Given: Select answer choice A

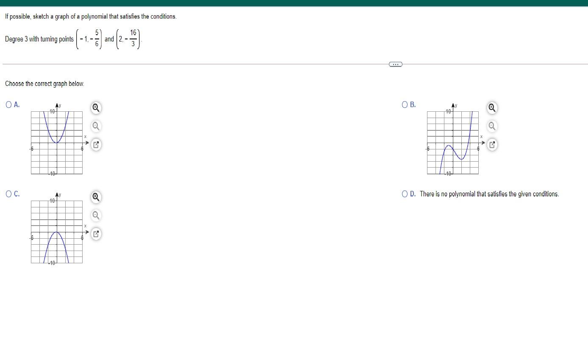Looking at the screenshot, I should point(8,105).
